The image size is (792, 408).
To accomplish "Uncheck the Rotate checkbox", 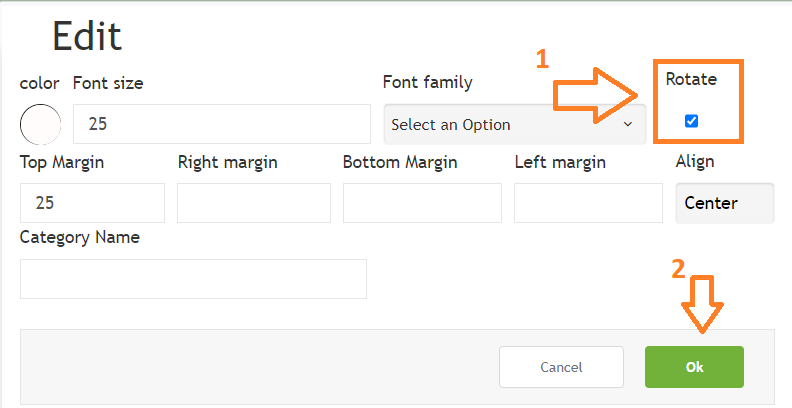I will pyautogui.click(x=691, y=121).
